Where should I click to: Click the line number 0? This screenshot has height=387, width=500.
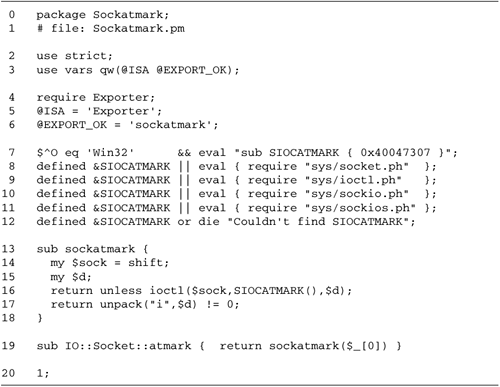[12, 15]
